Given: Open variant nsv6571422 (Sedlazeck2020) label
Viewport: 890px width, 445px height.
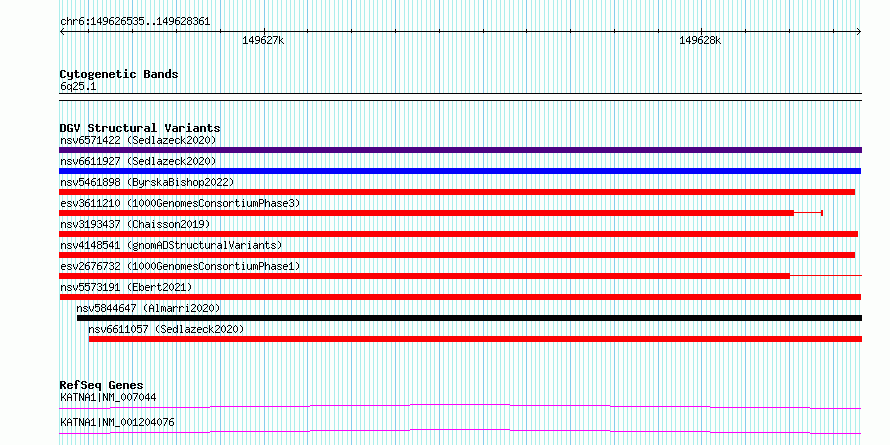Looking at the screenshot, I should point(138,140).
